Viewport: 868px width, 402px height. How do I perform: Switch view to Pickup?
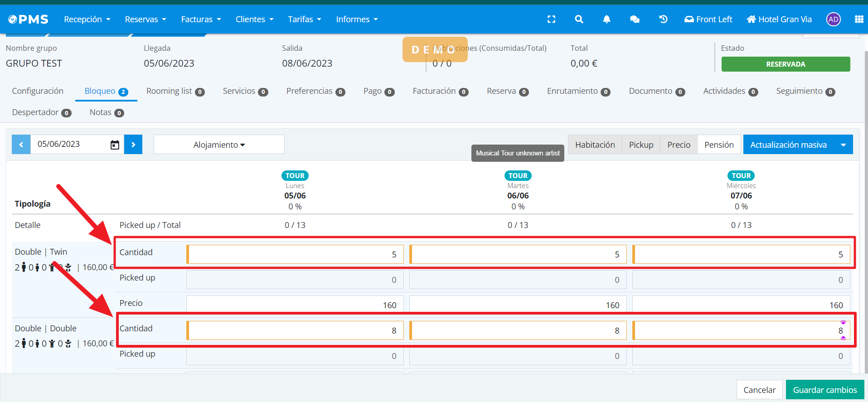point(641,145)
